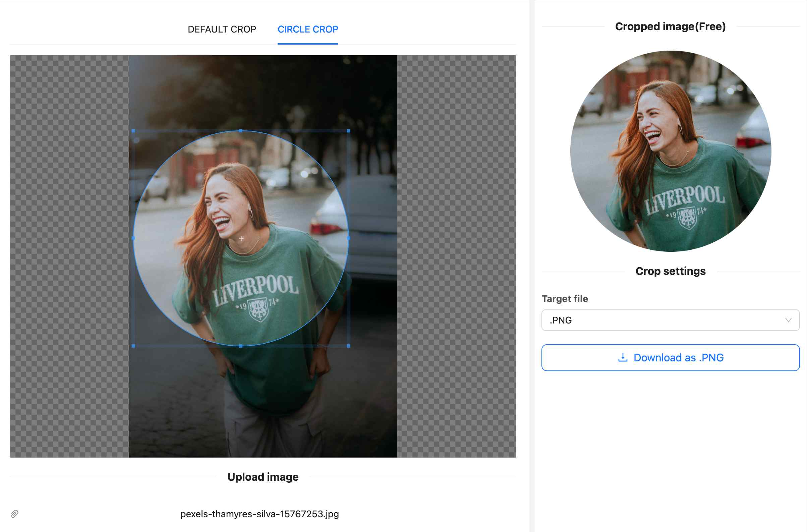Click the crosshair marker at the crop center
The height and width of the screenshot is (532, 807).
coord(241,239)
